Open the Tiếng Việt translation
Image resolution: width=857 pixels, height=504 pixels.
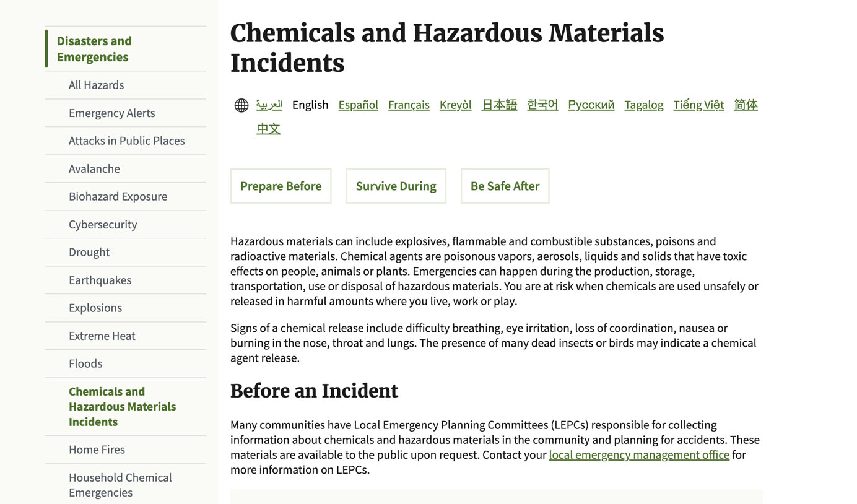[x=698, y=105]
